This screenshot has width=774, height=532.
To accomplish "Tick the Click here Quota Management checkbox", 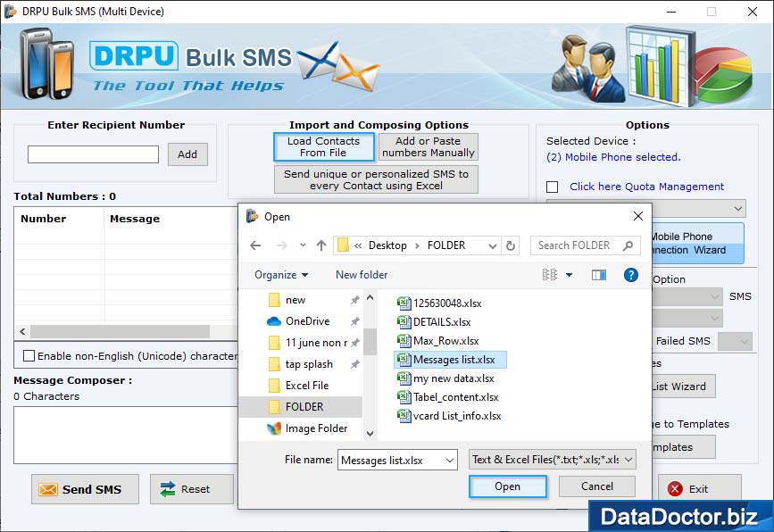I will [x=553, y=187].
